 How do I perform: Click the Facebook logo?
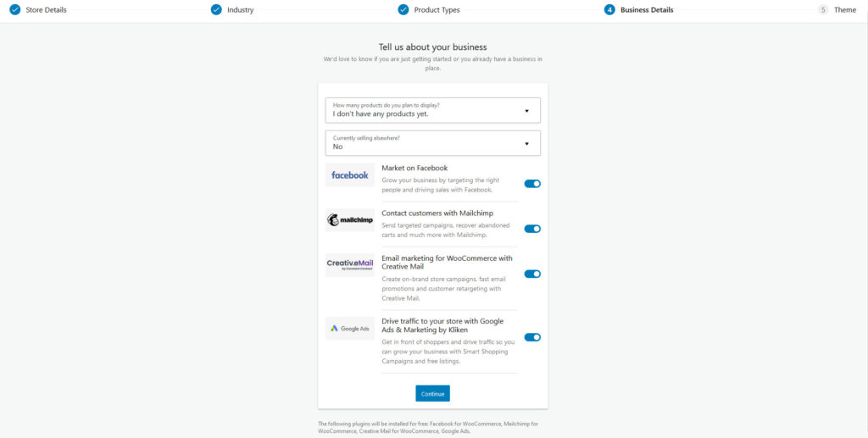click(x=350, y=175)
